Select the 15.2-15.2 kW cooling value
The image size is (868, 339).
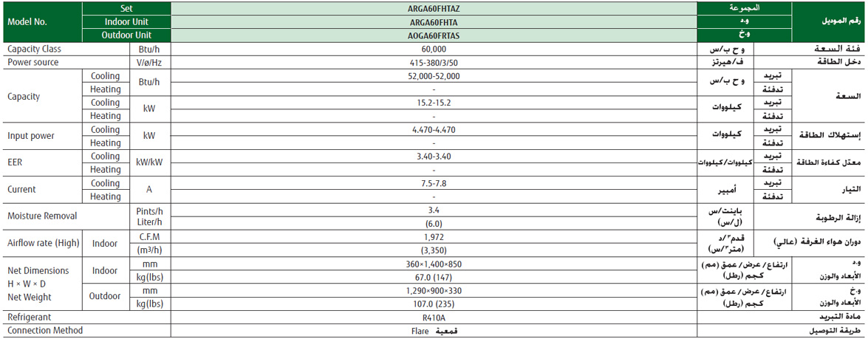(x=434, y=103)
